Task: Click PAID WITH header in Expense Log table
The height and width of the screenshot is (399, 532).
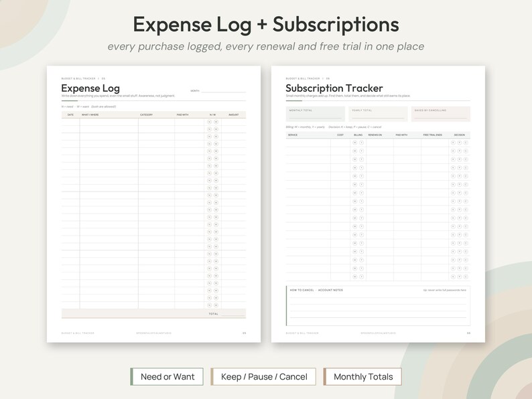Action: 182,115
